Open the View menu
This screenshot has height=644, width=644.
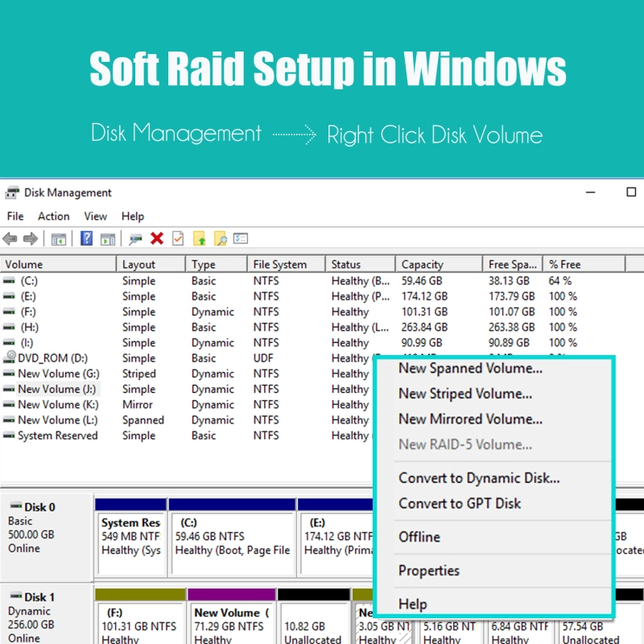tap(95, 216)
